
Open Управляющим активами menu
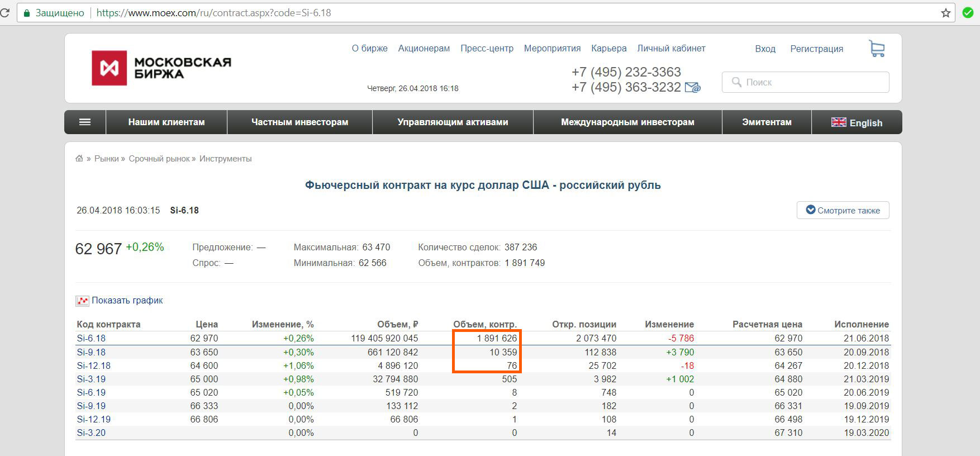[453, 122]
